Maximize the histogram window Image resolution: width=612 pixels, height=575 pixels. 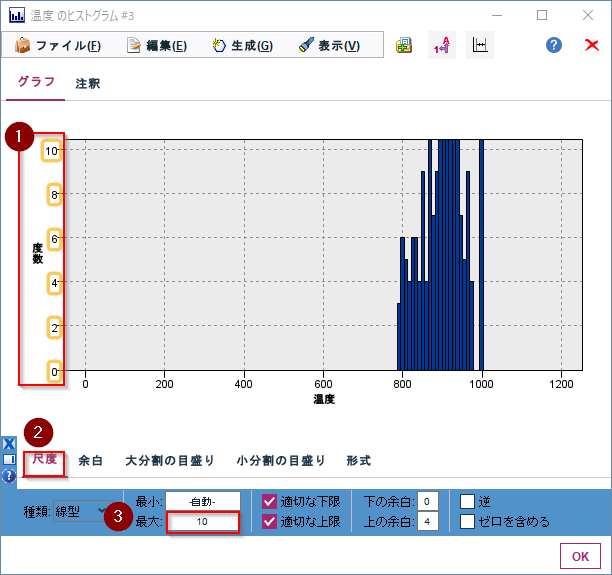[x=542, y=15]
